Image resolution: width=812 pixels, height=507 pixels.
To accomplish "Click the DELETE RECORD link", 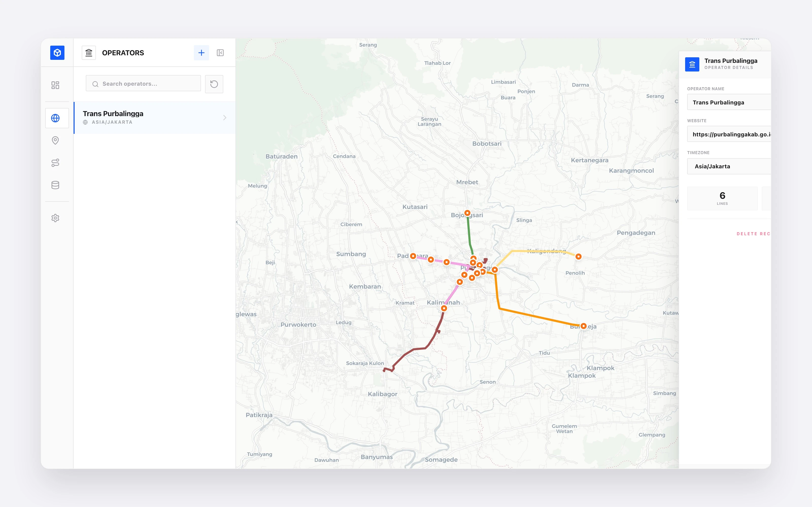I will (754, 234).
